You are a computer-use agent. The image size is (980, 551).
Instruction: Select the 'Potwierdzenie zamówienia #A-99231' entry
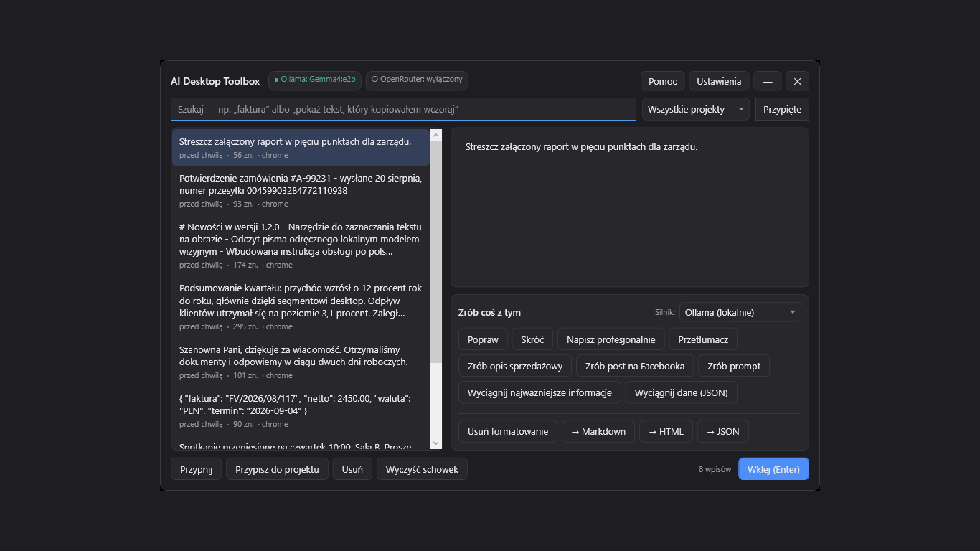(301, 190)
